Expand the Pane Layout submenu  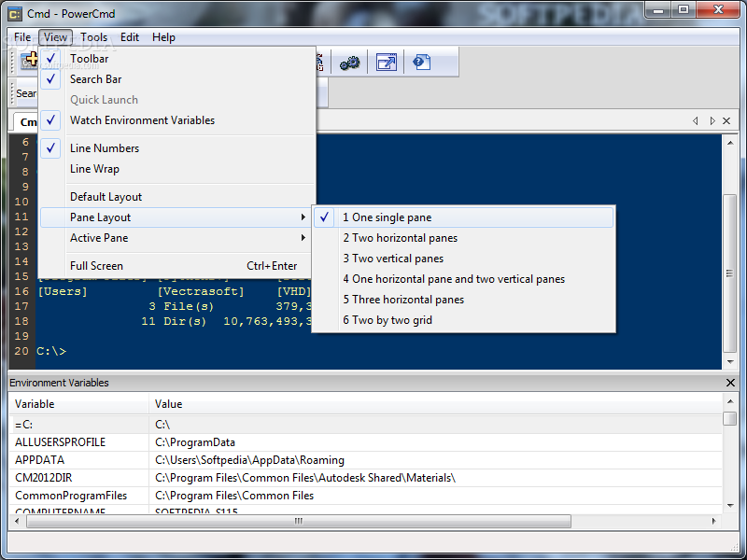[x=176, y=217]
